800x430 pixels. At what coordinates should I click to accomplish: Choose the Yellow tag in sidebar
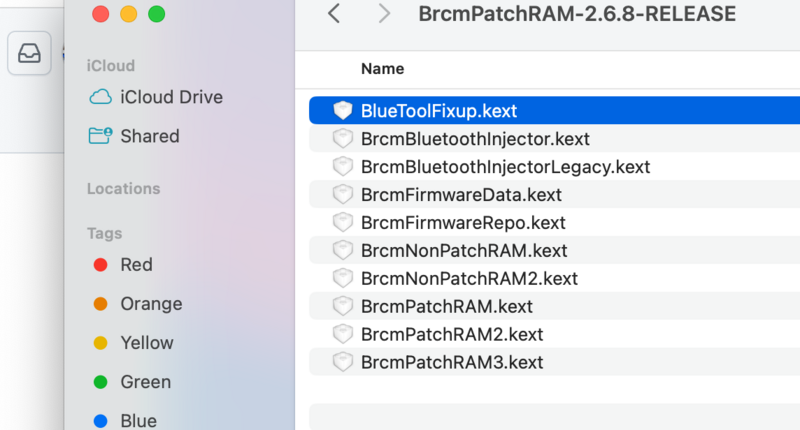(100, 343)
